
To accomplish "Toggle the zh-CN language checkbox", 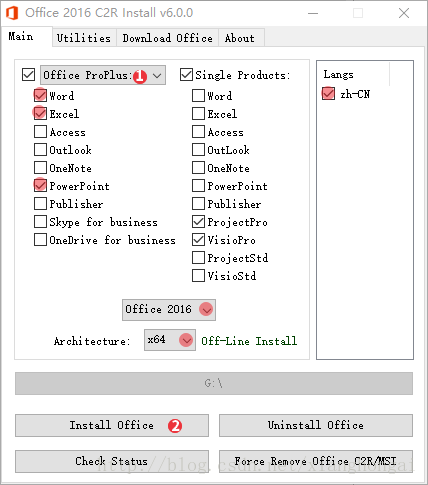I will click(328, 94).
